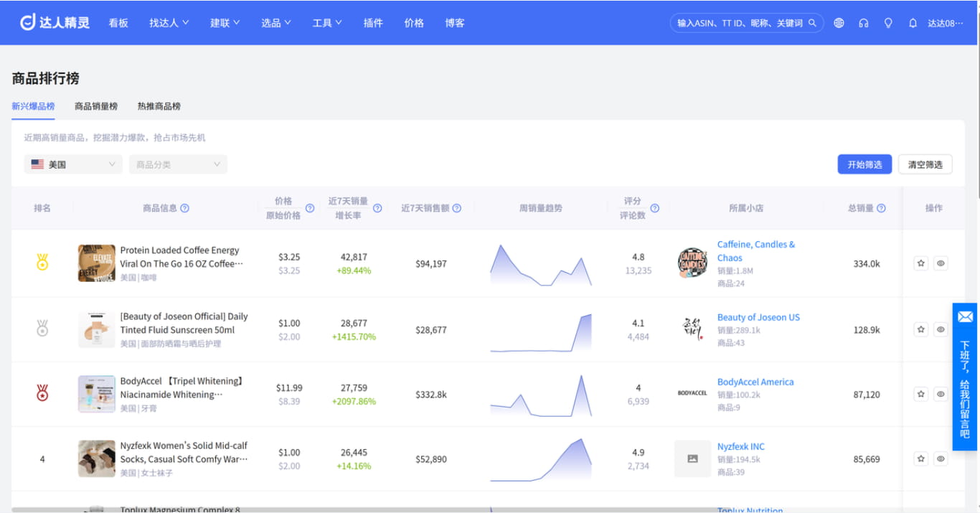Open the headset customer support icon
The height and width of the screenshot is (513, 980).
tap(864, 23)
